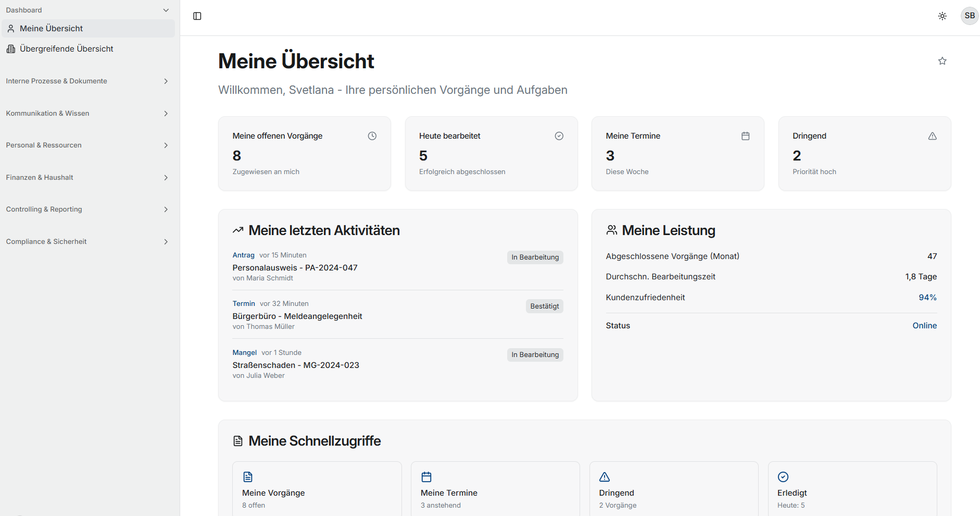The height and width of the screenshot is (516, 980).
Task: Toggle the sidebar panel icon
Action: (x=197, y=16)
